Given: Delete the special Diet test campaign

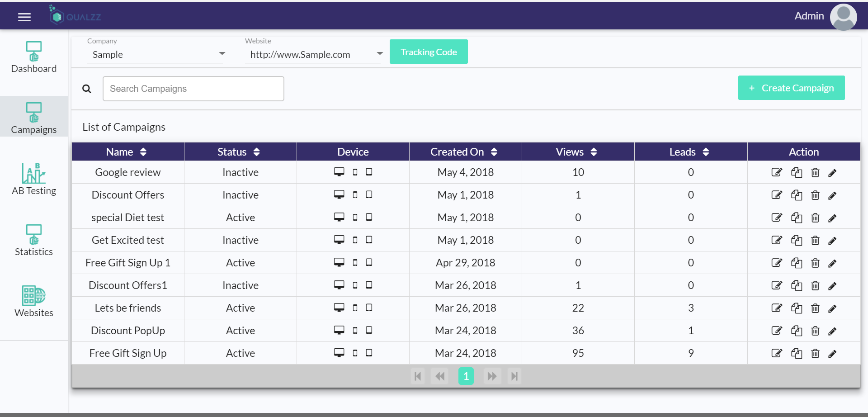Looking at the screenshot, I should [x=815, y=218].
